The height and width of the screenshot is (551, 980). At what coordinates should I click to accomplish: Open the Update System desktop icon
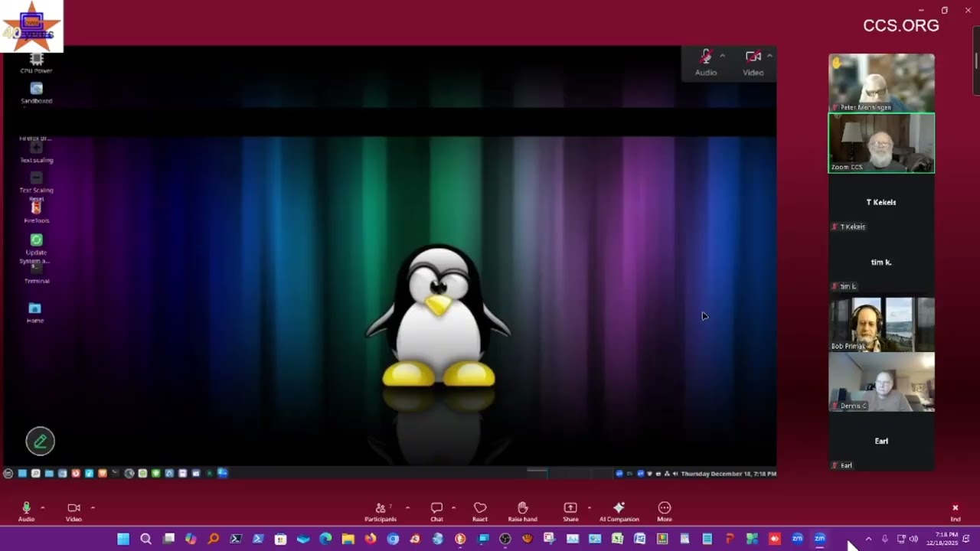click(x=36, y=247)
